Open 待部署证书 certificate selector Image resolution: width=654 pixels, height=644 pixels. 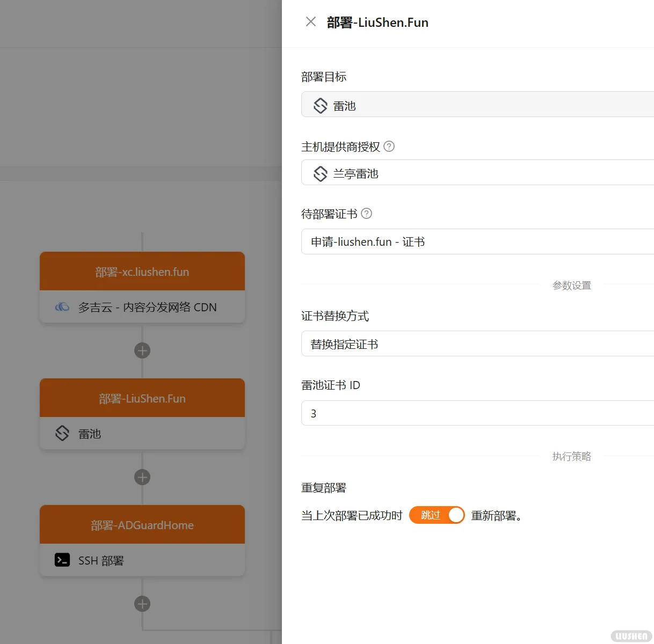coord(477,242)
